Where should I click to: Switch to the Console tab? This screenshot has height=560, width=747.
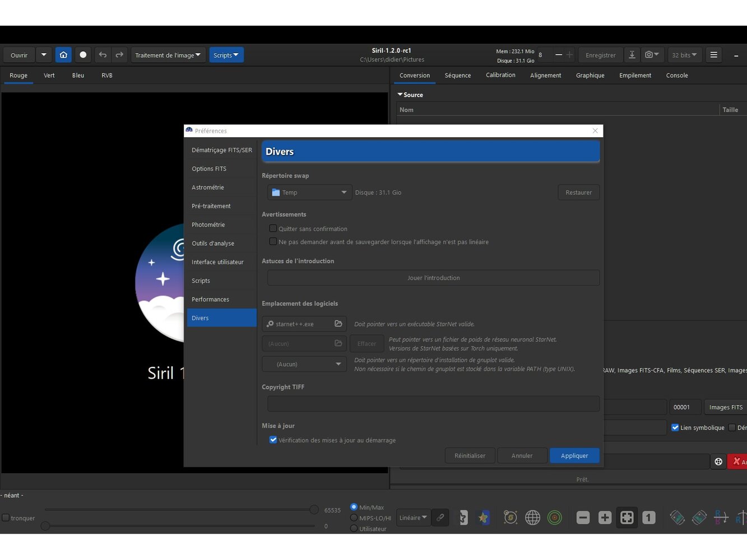677,75
